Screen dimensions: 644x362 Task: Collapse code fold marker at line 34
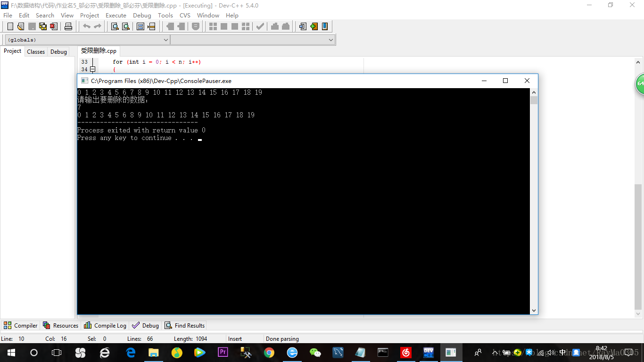[92, 69]
